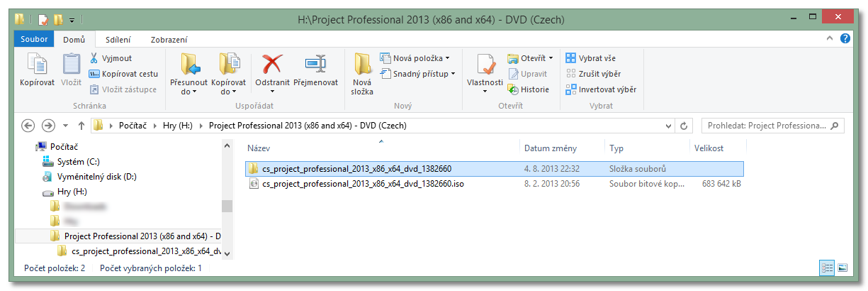Click navigation pane scroll up arrow

(227, 146)
